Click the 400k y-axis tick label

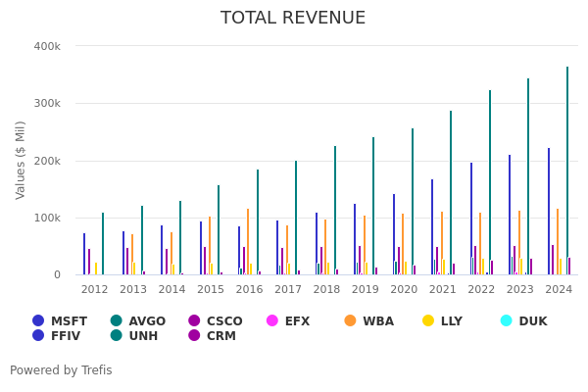click(x=47, y=46)
